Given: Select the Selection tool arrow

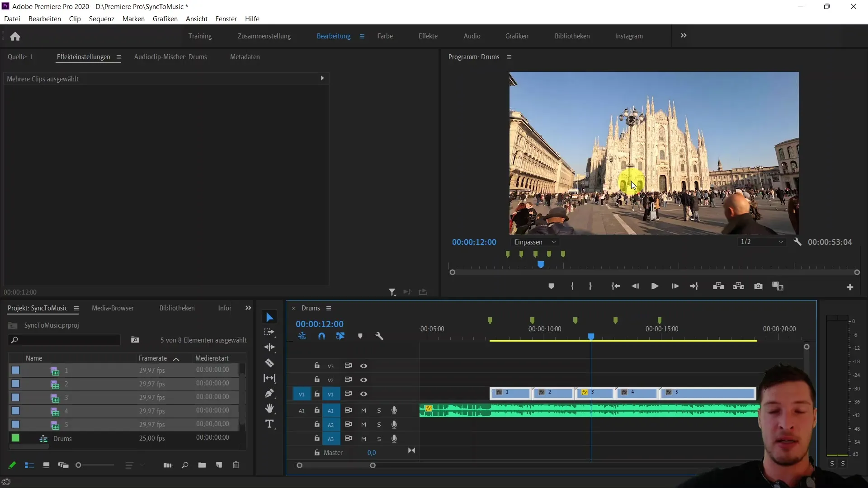Looking at the screenshot, I should 269,317.
